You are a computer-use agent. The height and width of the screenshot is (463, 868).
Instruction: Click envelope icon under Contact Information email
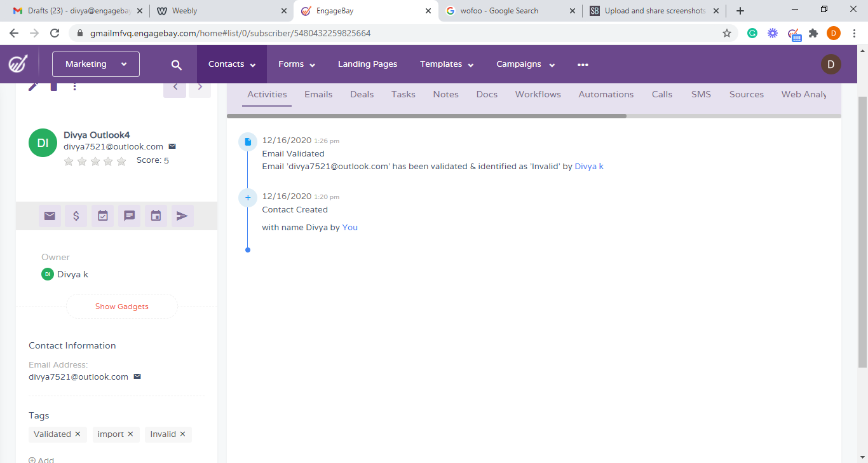pos(137,377)
